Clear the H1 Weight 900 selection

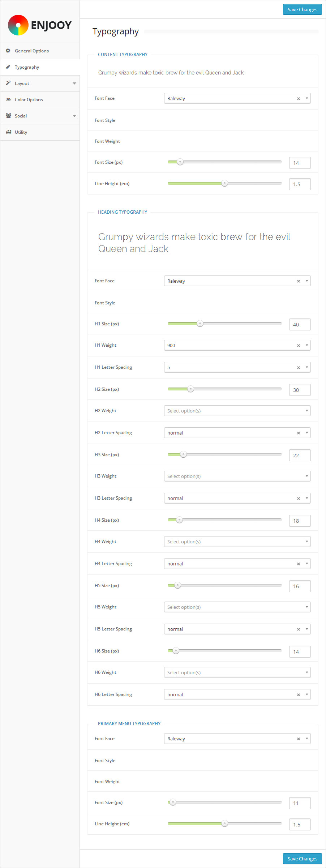[x=299, y=346]
